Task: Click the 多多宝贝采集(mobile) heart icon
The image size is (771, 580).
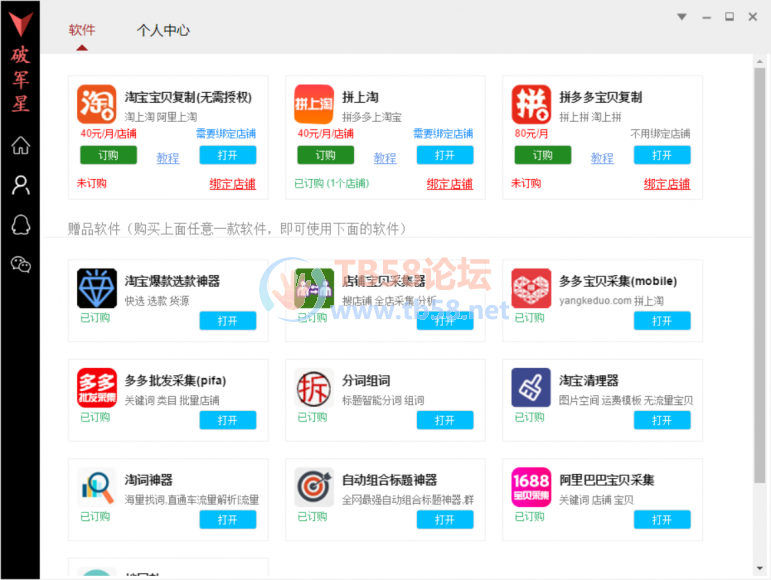Action: (531, 288)
